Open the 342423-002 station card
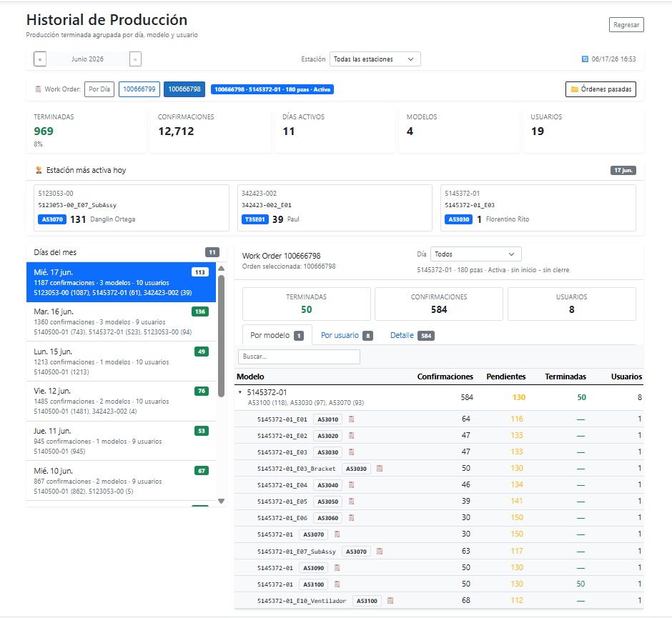Screen dimensions: 672x618 [335, 208]
